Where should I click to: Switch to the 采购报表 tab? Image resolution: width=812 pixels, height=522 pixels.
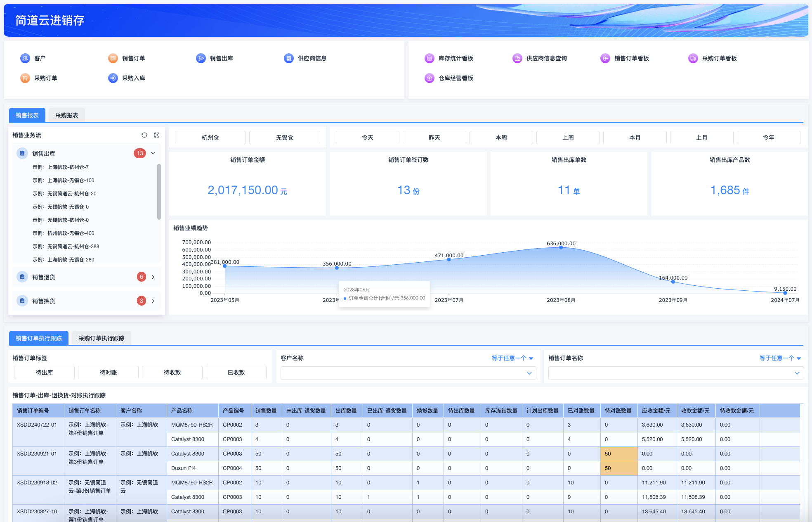tap(67, 115)
